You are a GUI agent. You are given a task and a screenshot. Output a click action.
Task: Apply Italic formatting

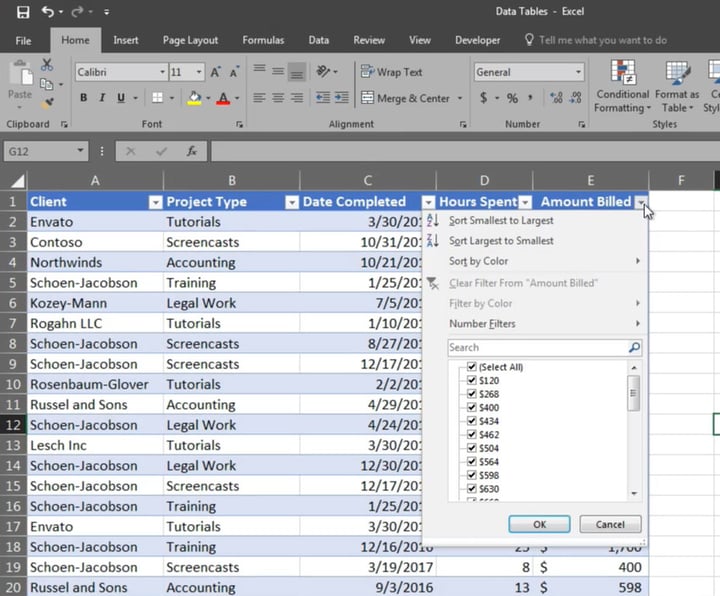click(102, 98)
